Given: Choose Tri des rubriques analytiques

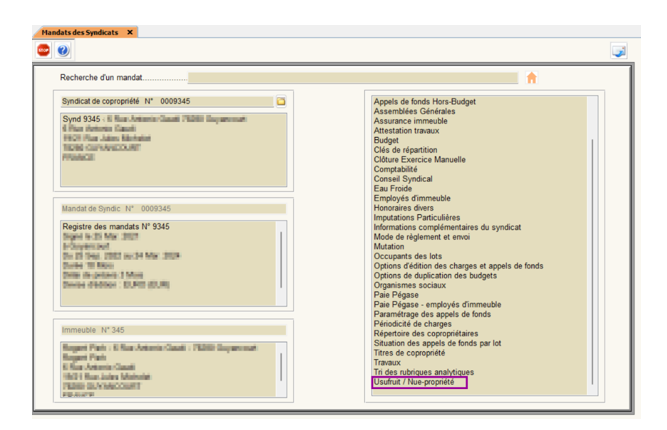Looking at the screenshot, I should pos(426,372).
